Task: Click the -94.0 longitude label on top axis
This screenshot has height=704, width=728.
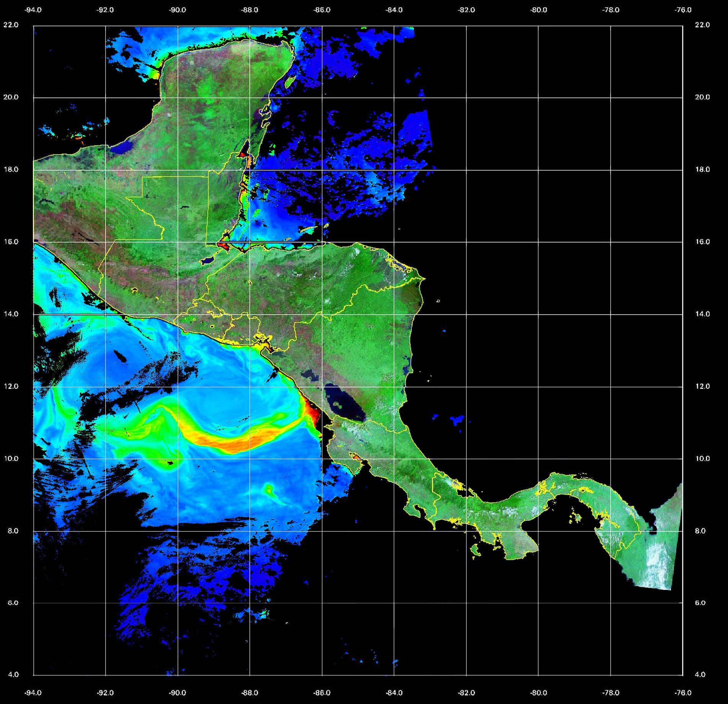Action: click(33, 10)
